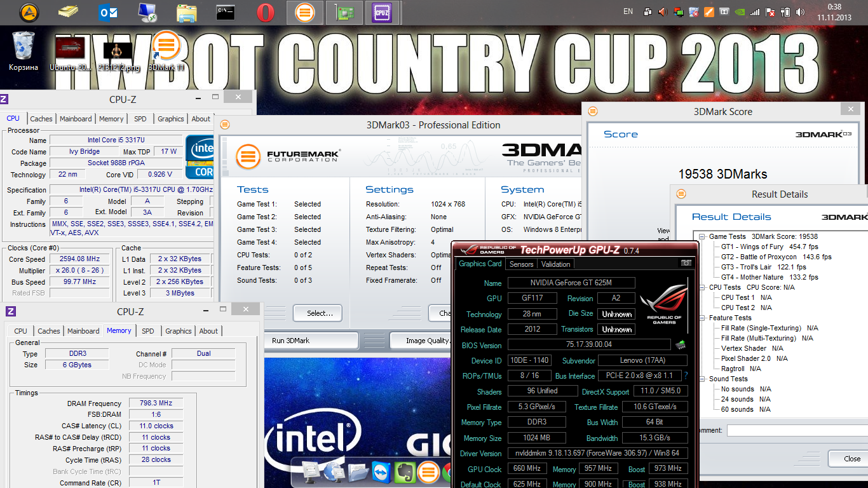Click DRAM Frequency value 798.3 MHz

(156, 403)
